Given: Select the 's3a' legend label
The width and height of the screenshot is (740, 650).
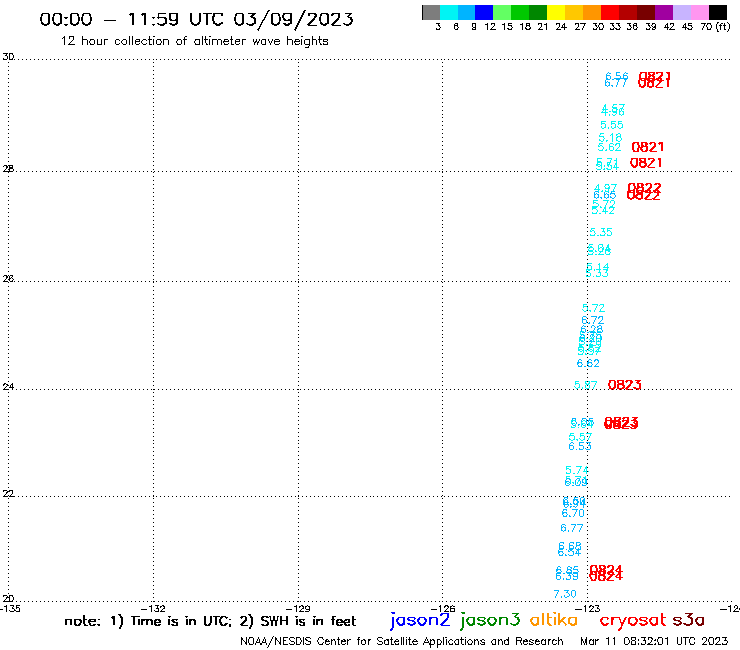Looking at the screenshot, I should coord(689,620).
